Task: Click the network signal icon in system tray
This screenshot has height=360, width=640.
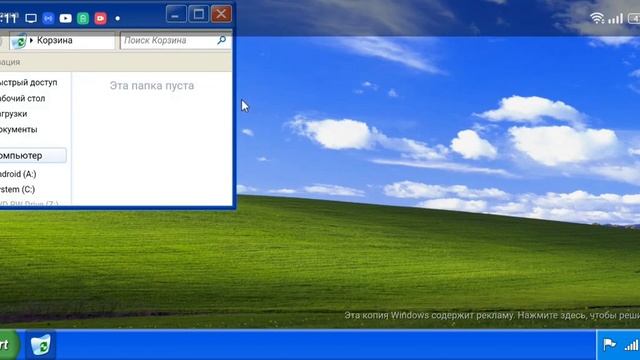Action: [632, 345]
